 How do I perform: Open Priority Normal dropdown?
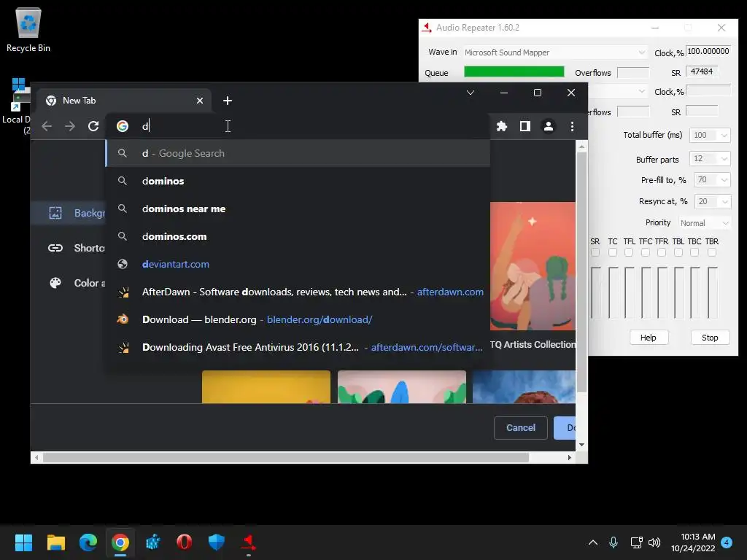coord(704,223)
